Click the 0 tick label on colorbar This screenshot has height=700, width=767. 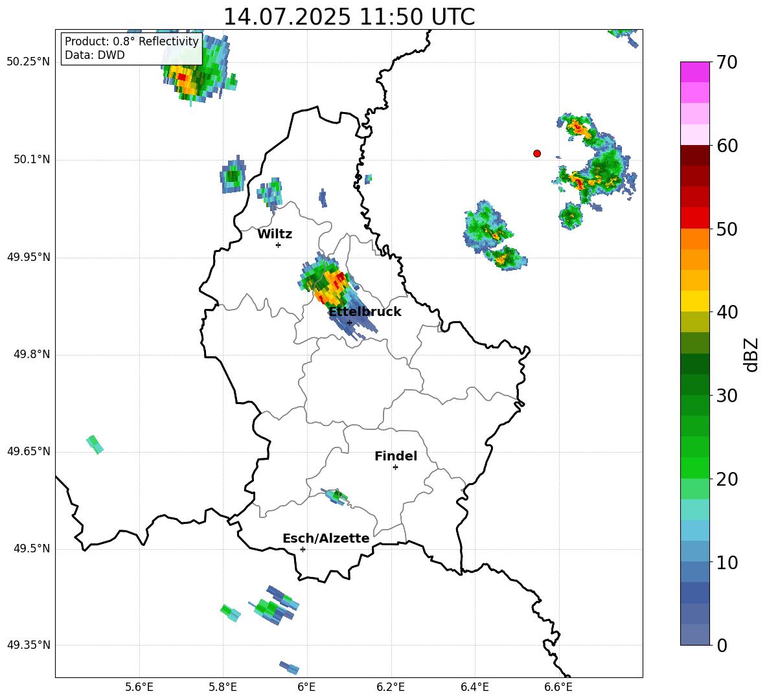coord(721,645)
